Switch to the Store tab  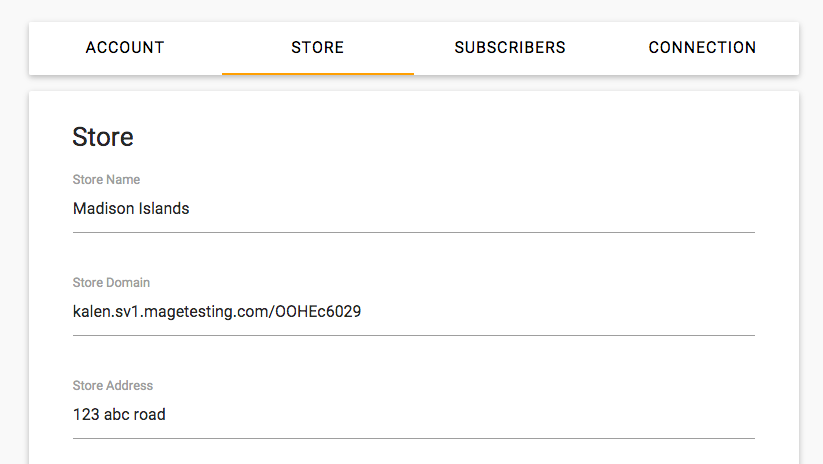coord(317,48)
